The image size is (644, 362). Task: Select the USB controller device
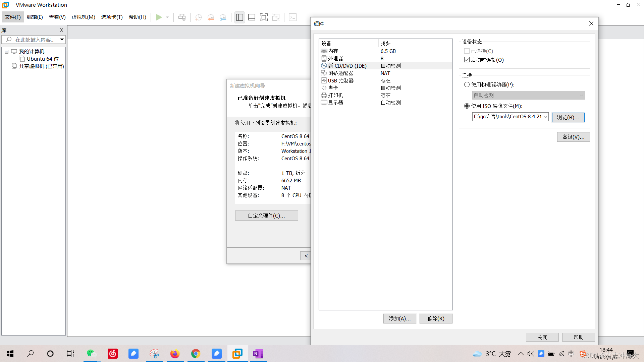(340, 80)
